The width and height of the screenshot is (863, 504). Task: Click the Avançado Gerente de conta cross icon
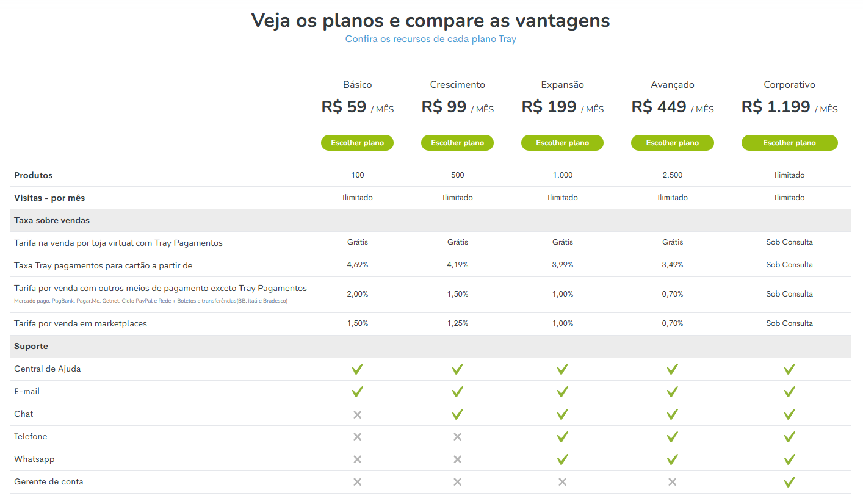pyautogui.click(x=673, y=482)
